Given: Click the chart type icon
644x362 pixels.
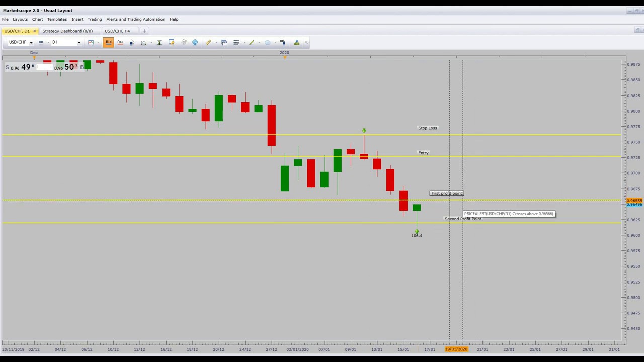Looking at the screenshot, I should 91,42.
